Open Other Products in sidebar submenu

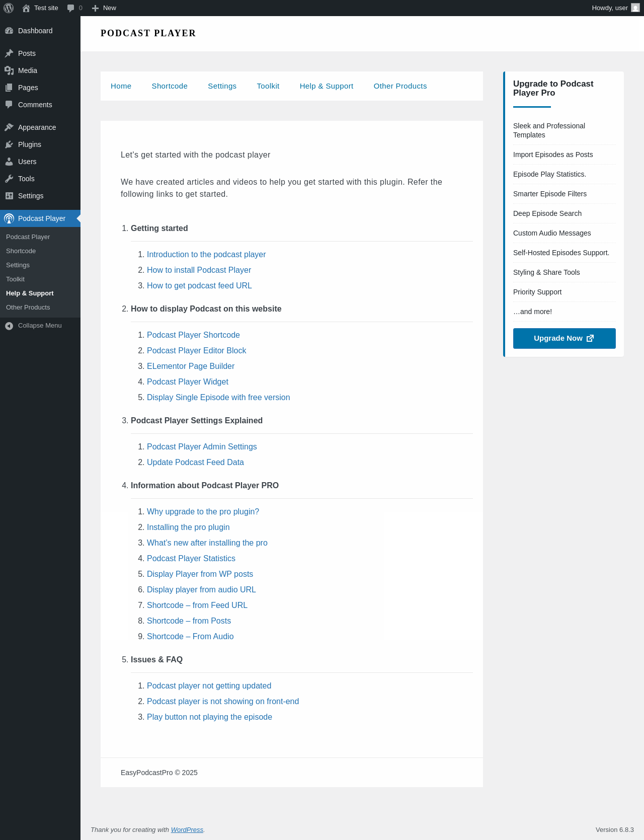tap(28, 308)
